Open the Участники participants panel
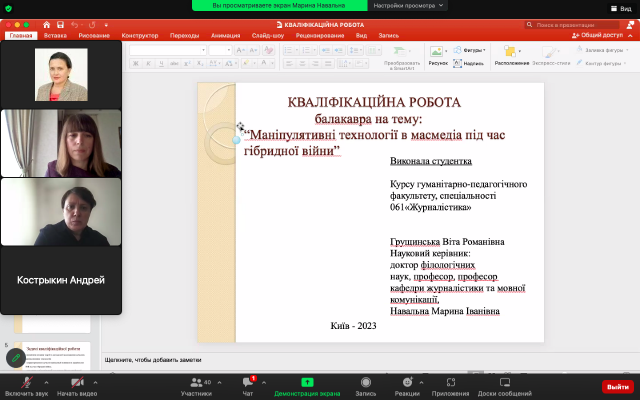This screenshot has height=400, width=640. click(196, 385)
